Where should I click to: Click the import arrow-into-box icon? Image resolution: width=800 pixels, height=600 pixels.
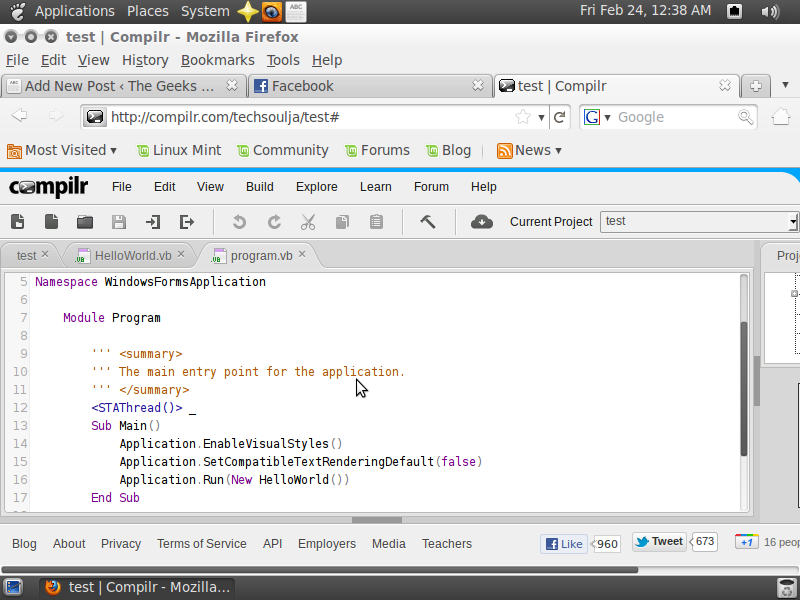pyautogui.click(x=153, y=222)
